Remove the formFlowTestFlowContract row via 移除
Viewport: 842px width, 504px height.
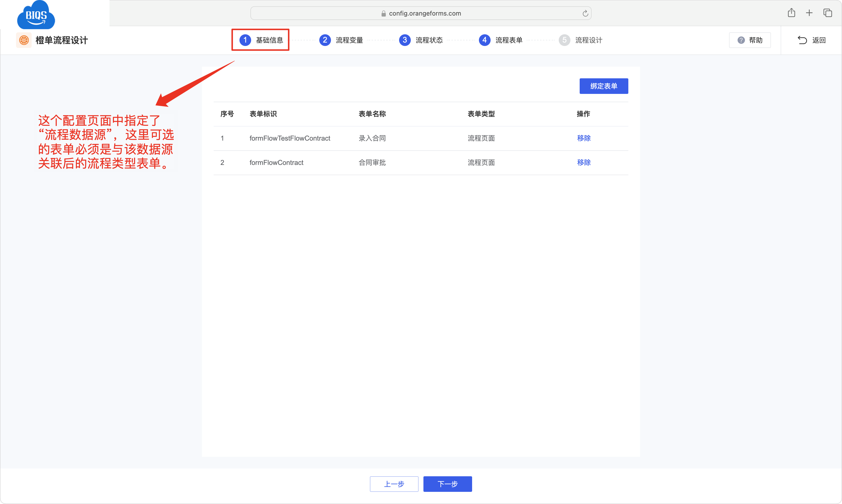pos(584,138)
